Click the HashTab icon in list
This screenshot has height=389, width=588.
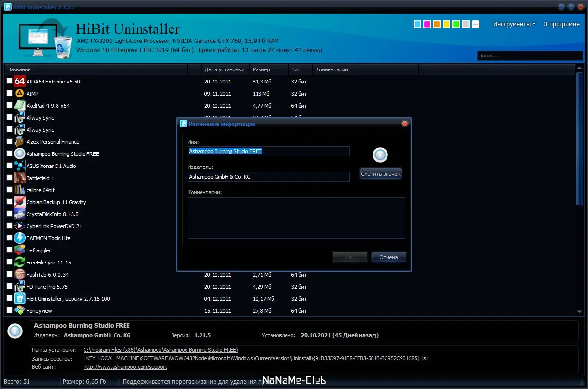(20, 274)
